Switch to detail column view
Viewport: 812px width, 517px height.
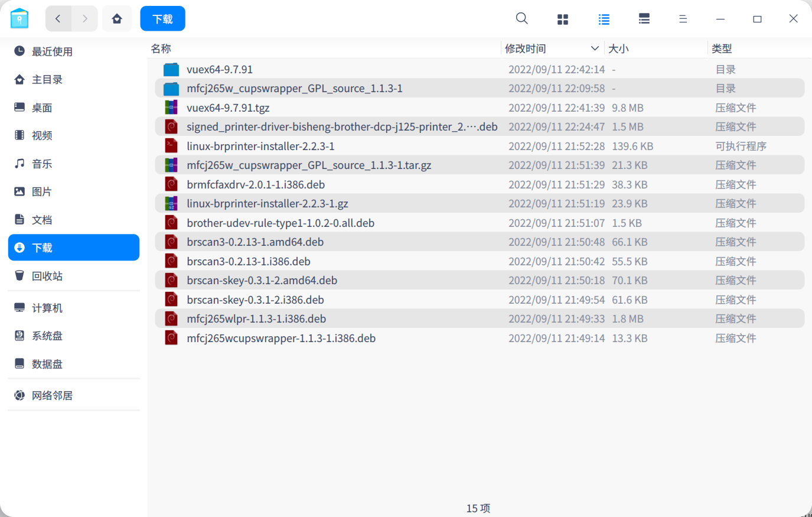[x=644, y=18]
